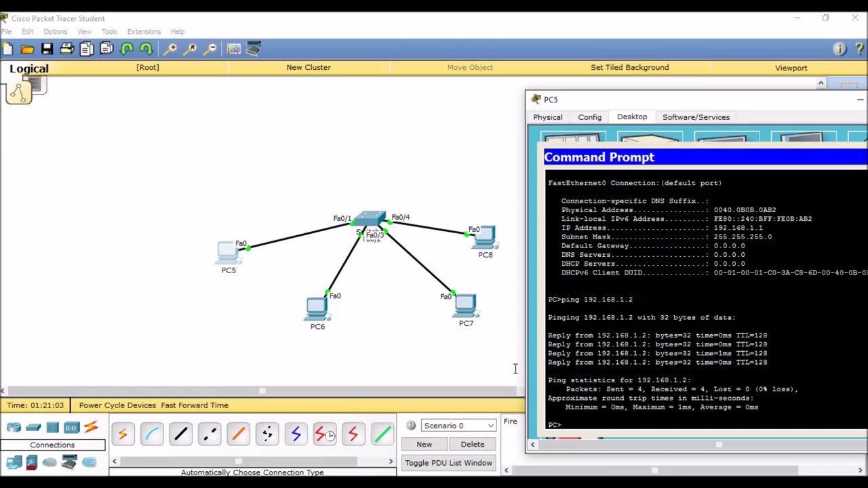868x488 pixels.
Task: Click the Logical workspace label
Action: (x=29, y=68)
